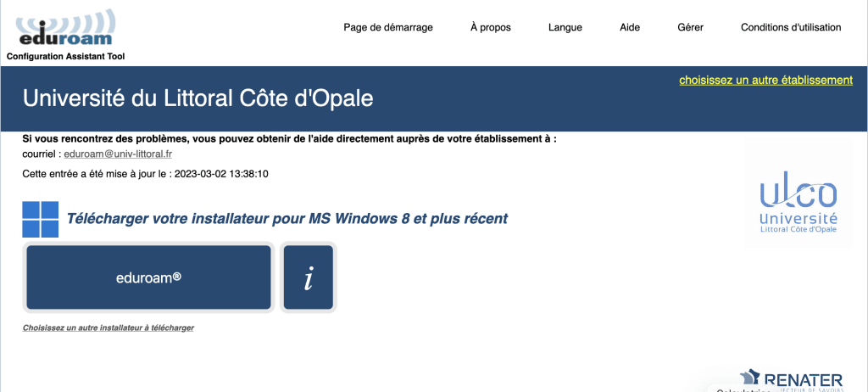This screenshot has width=868, height=392.
Task: Click 'Choisissez un autre installateur à télécharger'
Action: tap(108, 328)
